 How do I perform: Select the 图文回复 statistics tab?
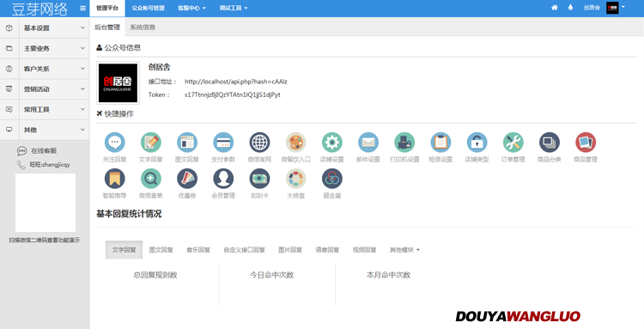[161, 250]
